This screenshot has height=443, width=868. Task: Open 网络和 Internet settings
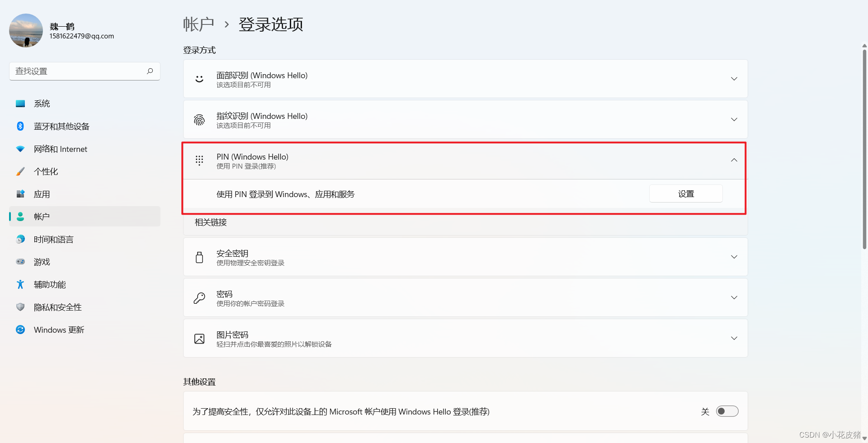85,149
